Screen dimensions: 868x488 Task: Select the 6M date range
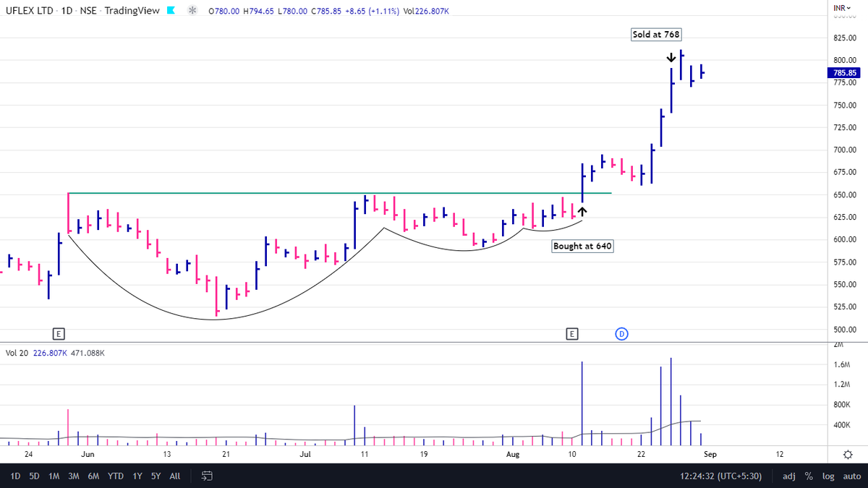94,476
